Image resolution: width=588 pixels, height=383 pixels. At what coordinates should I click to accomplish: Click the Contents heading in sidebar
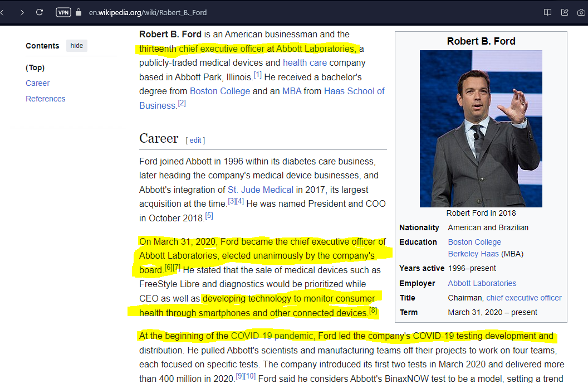click(x=42, y=46)
